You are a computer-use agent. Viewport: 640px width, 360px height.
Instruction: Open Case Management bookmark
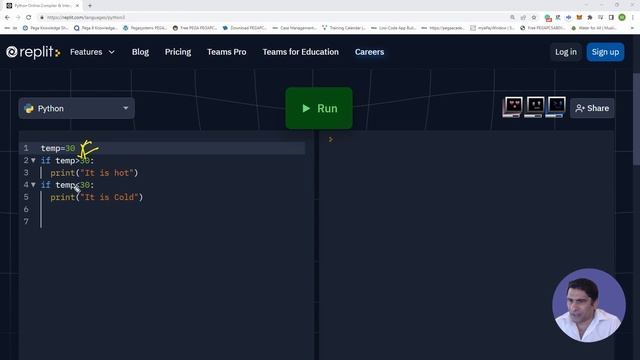[x=294, y=28]
